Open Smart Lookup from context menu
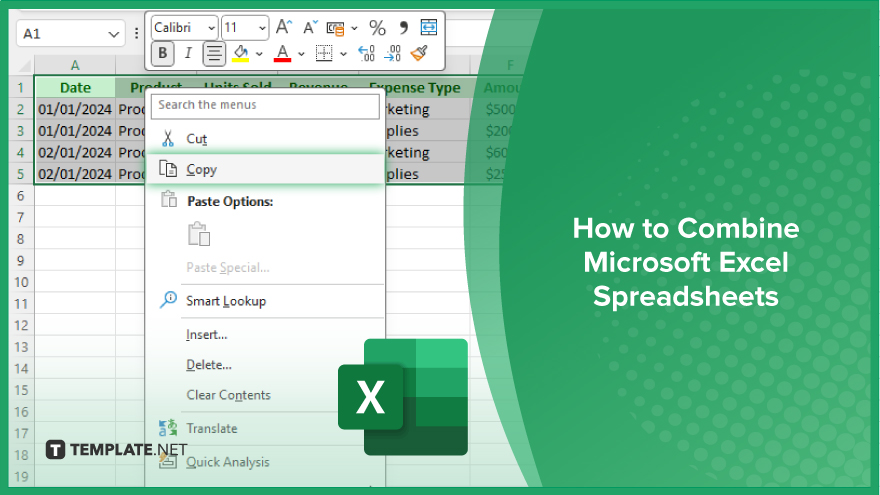The width and height of the screenshot is (880, 495). (265, 301)
